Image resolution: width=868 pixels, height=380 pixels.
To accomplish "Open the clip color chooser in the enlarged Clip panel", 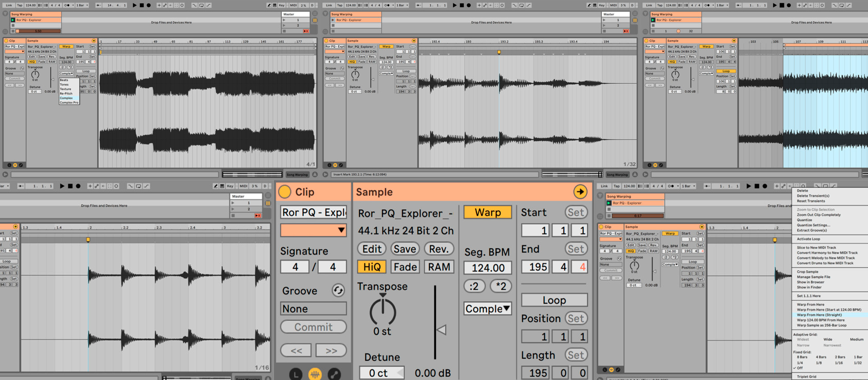I will [313, 230].
